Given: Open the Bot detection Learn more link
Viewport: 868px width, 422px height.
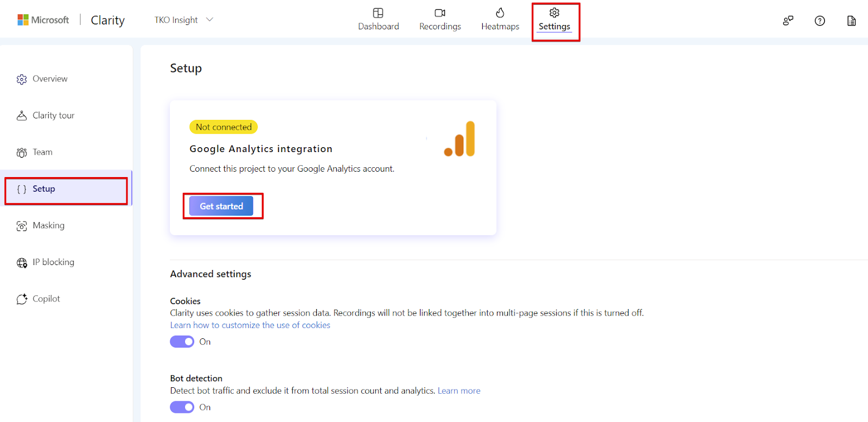Looking at the screenshot, I should click(459, 391).
